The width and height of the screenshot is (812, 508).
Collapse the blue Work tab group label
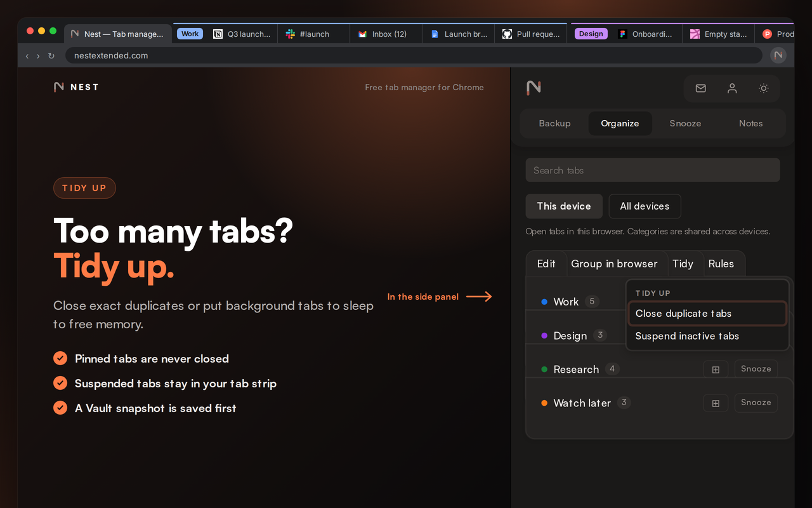(x=190, y=34)
